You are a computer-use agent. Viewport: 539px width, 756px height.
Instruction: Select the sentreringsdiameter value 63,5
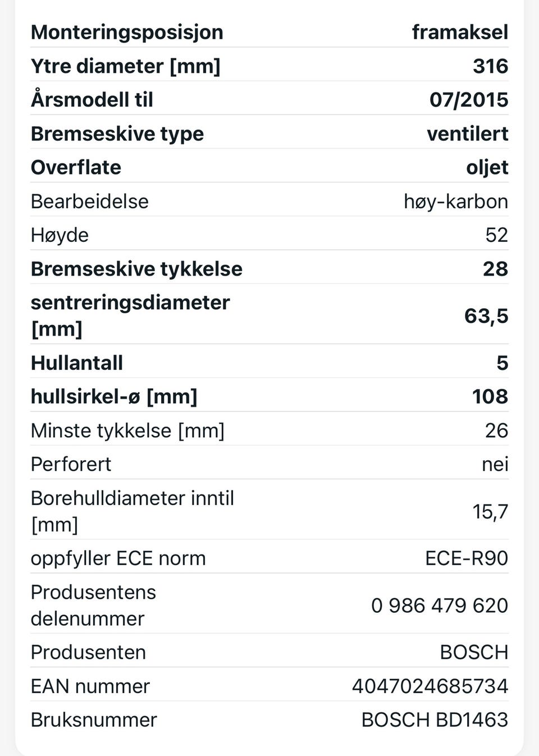486,315
